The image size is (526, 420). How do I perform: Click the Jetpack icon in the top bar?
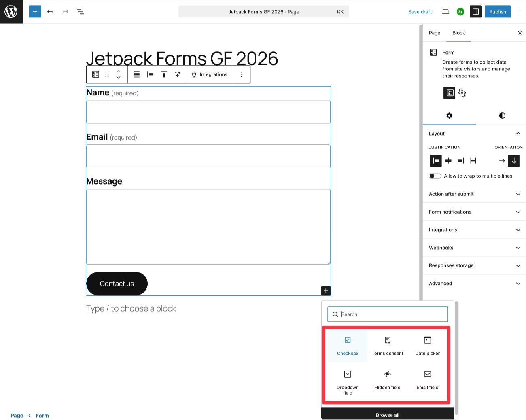(x=460, y=11)
